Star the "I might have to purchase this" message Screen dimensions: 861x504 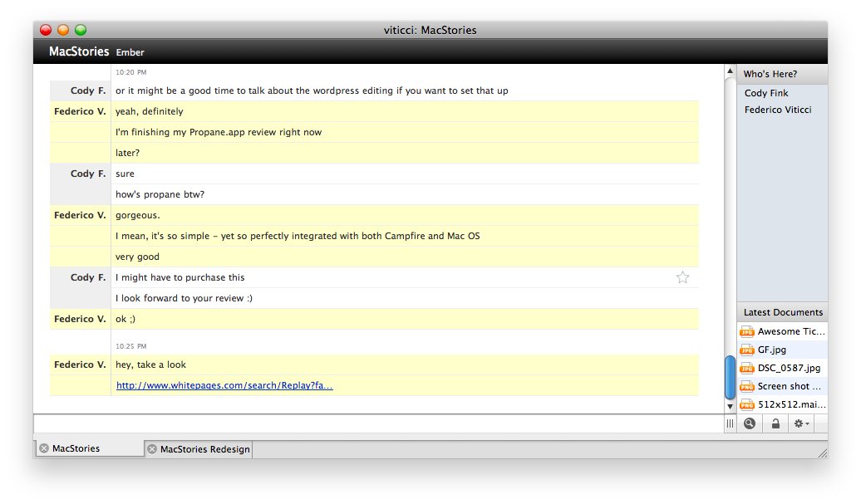tap(682, 277)
